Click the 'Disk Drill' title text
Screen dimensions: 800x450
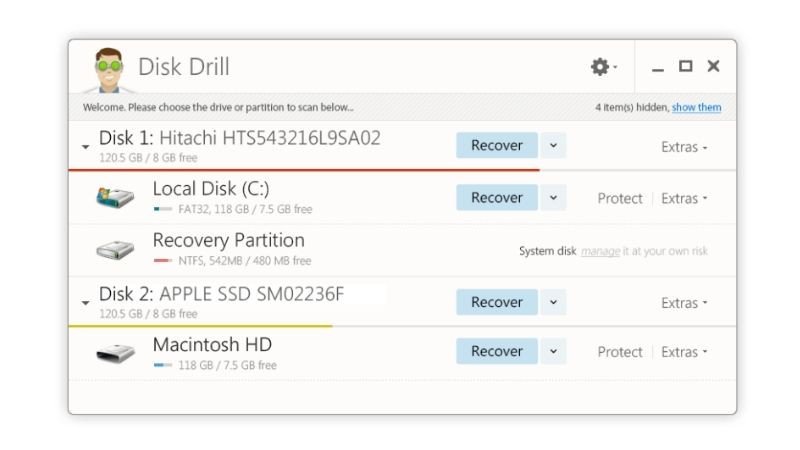[x=184, y=67]
